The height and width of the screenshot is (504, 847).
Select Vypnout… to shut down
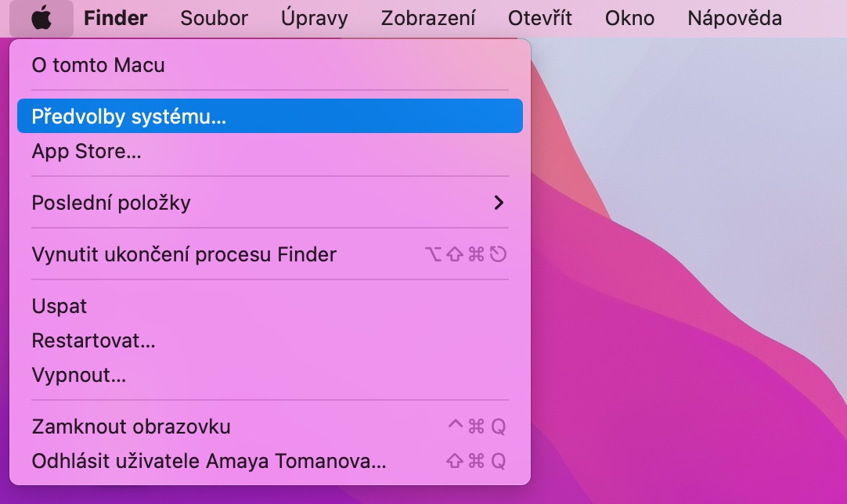pyautogui.click(x=78, y=375)
